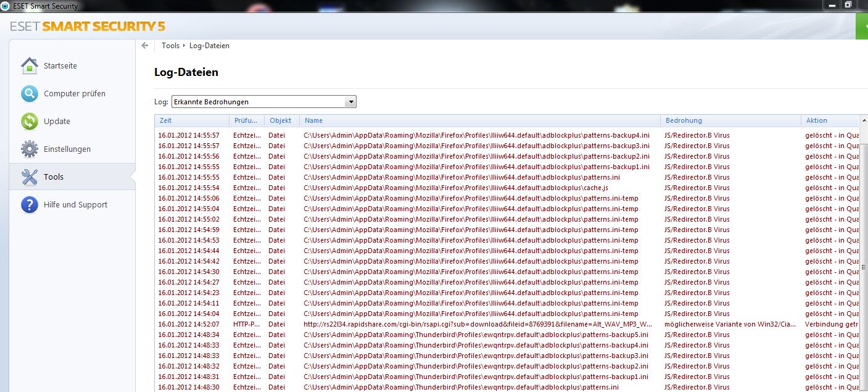
Task: Click the Tools breadcrumb link
Action: (170, 46)
